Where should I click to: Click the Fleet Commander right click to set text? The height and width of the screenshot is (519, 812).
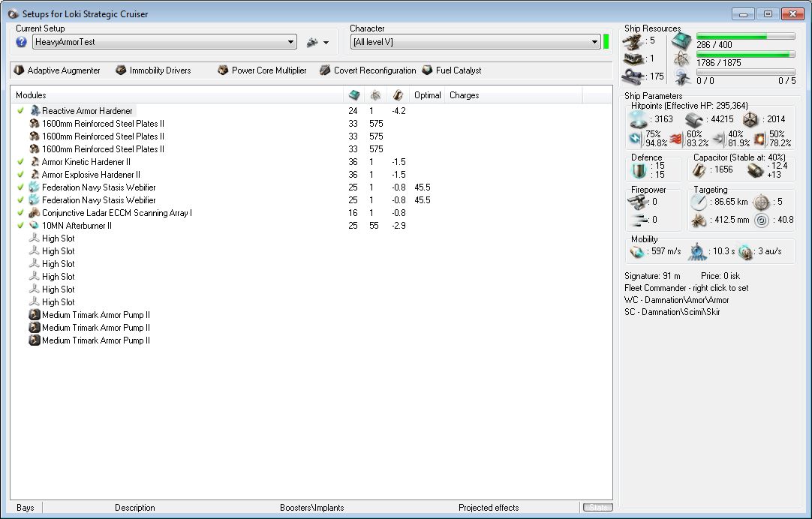[686, 288]
